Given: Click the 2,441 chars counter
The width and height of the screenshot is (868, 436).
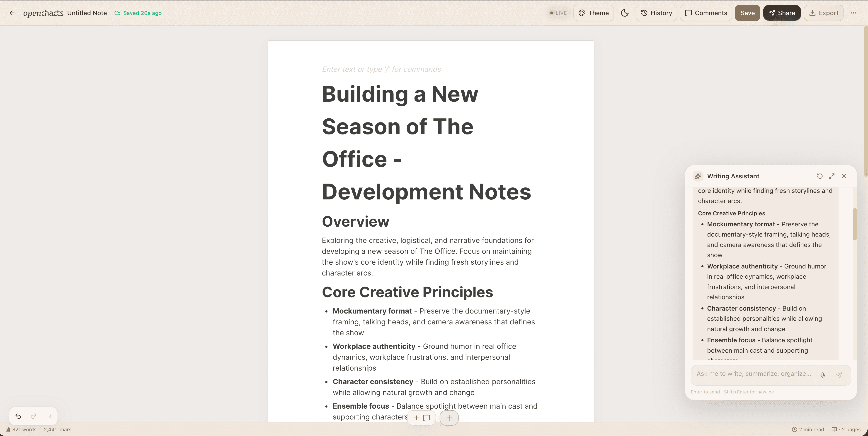Looking at the screenshot, I should click(x=58, y=429).
